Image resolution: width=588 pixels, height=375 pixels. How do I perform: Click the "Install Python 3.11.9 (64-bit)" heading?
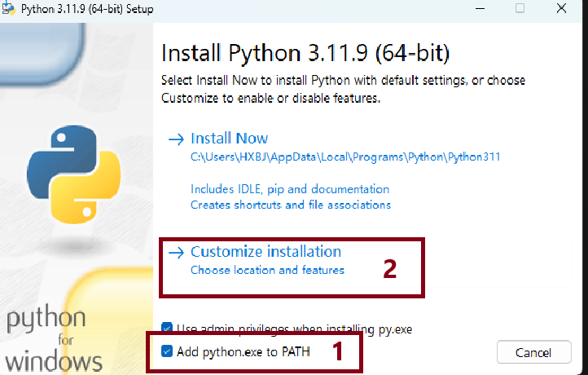[305, 54]
